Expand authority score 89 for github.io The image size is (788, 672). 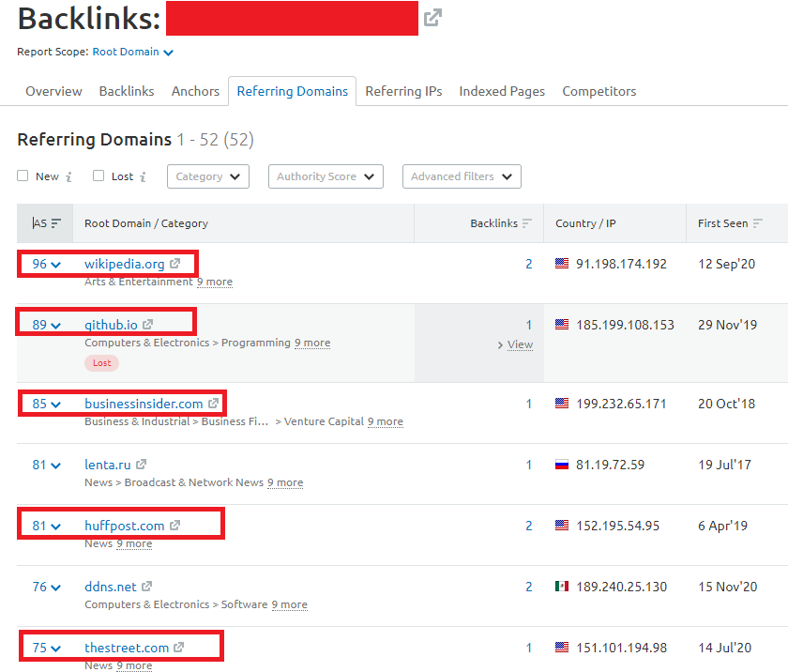tap(46, 325)
